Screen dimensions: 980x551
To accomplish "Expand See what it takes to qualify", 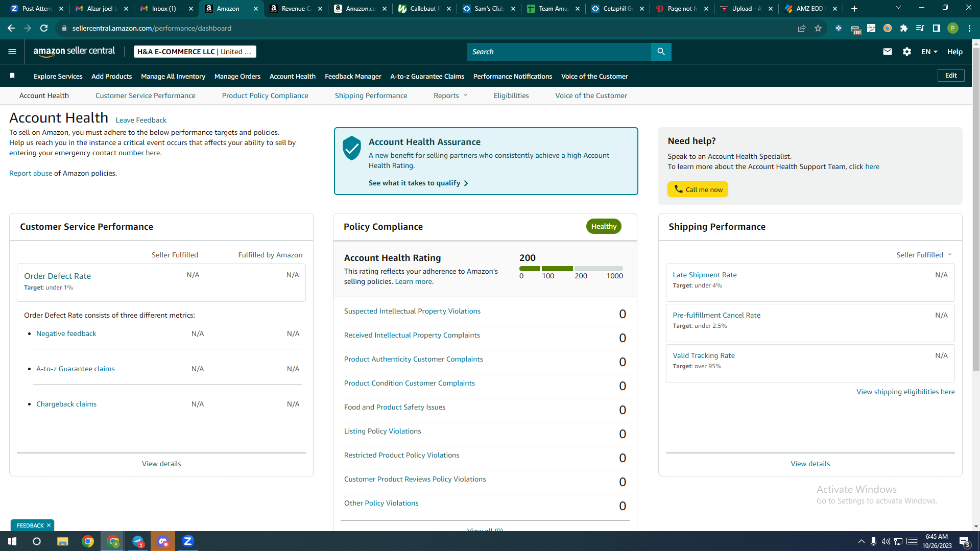I will (x=418, y=183).
